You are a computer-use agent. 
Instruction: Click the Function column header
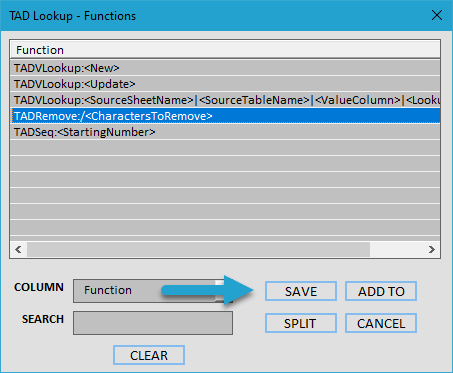pyautogui.click(x=225, y=50)
